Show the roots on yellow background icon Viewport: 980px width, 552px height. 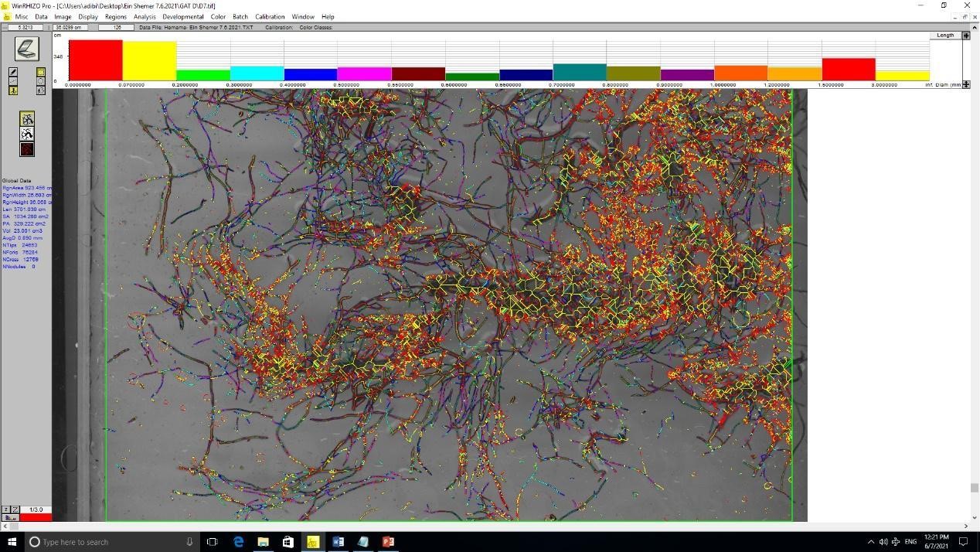click(x=27, y=119)
